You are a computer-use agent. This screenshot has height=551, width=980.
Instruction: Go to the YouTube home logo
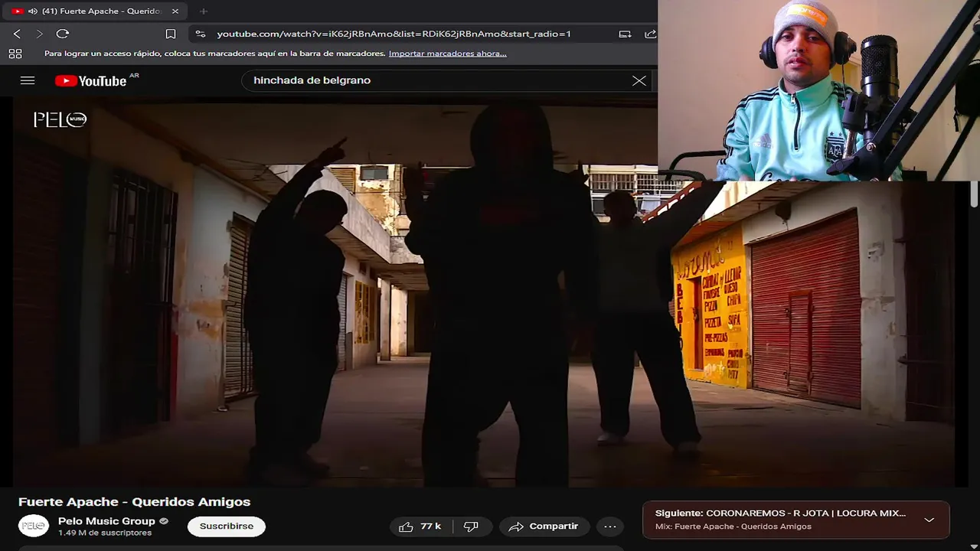click(x=90, y=80)
